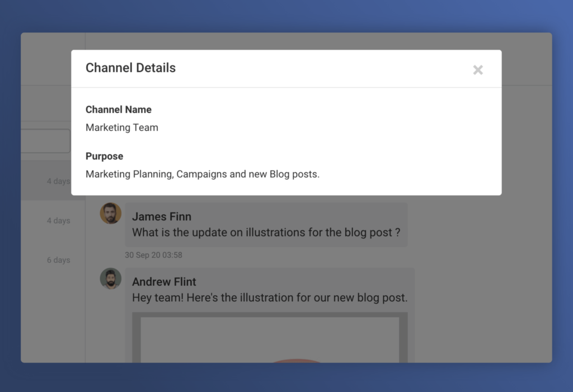Click the sidebar search field behind the dialog
This screenshot has width=573, height=392.
pos(46,141)
